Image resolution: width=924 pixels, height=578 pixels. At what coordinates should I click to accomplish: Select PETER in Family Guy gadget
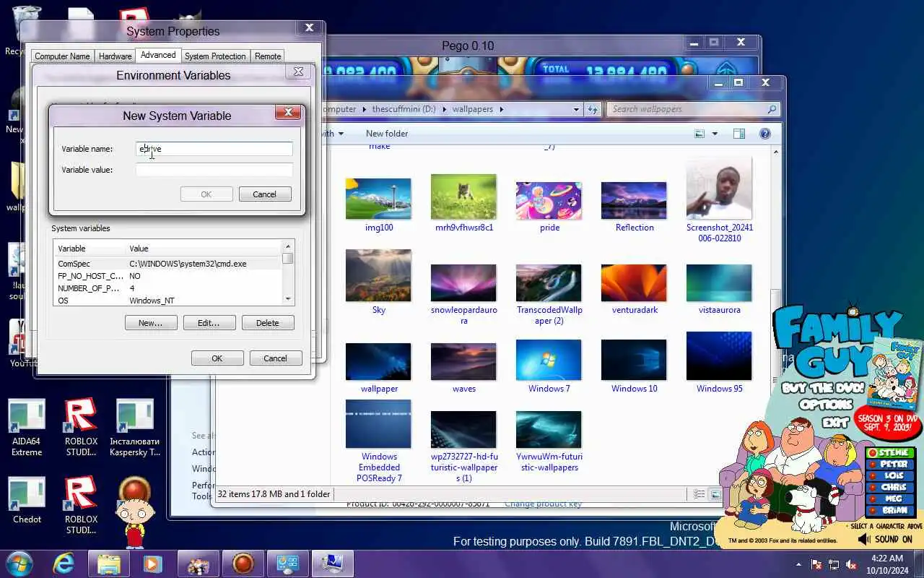pos(889,465)
